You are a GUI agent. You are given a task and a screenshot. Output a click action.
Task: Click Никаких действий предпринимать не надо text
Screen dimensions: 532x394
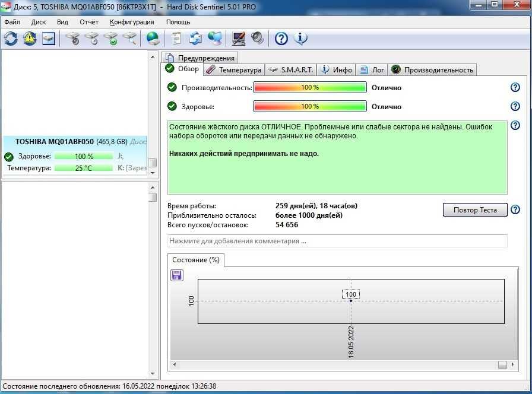tap(244, 154)
